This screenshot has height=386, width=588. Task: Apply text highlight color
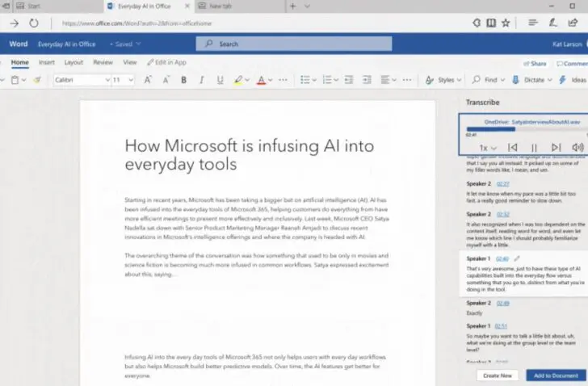coord(238,80)
